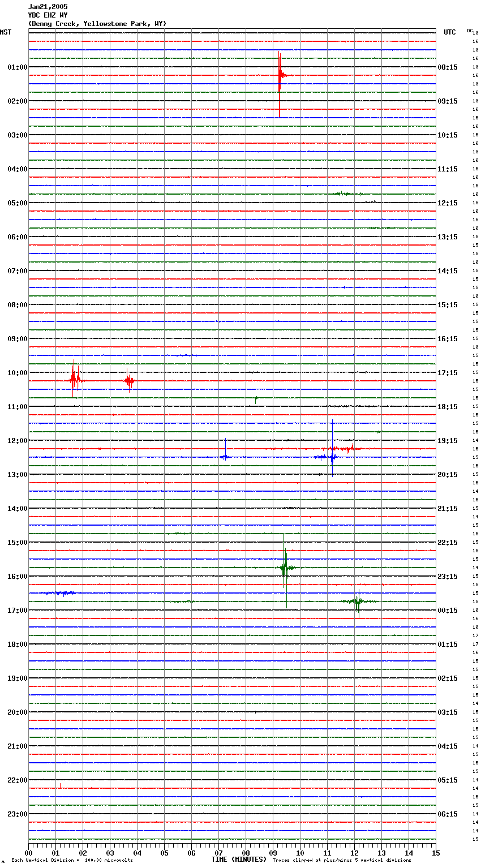481x868 pixels.
Task: Click the 'Each Vertical Division = 100.00 microvolts' note
Action: tap(72, 861)
